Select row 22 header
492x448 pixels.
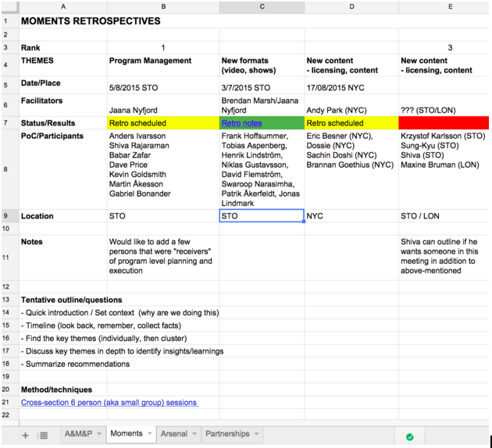(x=10, y=415)
